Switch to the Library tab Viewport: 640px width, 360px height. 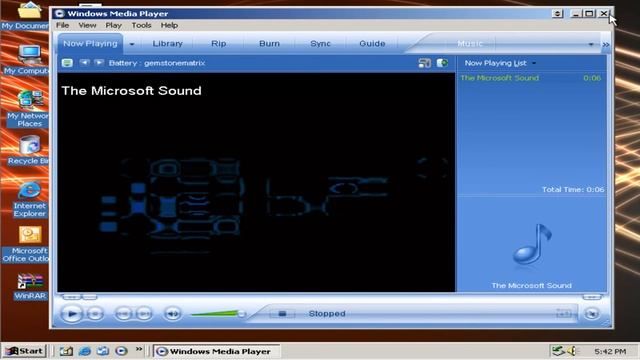coord(167,43)
